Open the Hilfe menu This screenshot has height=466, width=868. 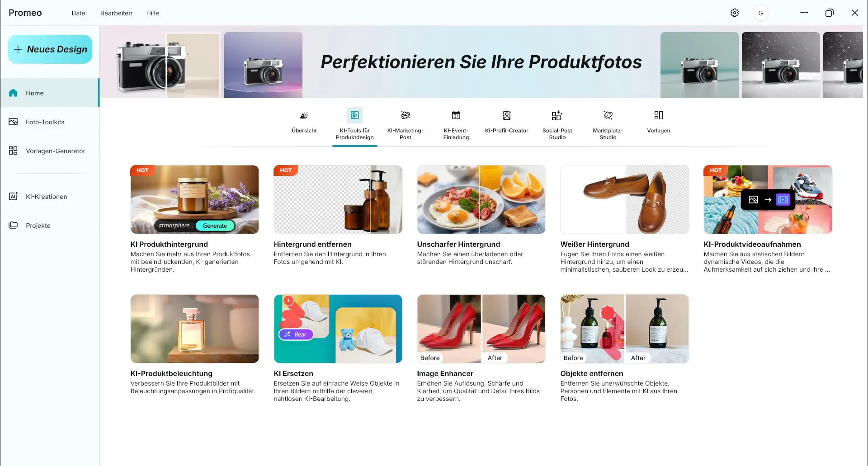[153, 13]
